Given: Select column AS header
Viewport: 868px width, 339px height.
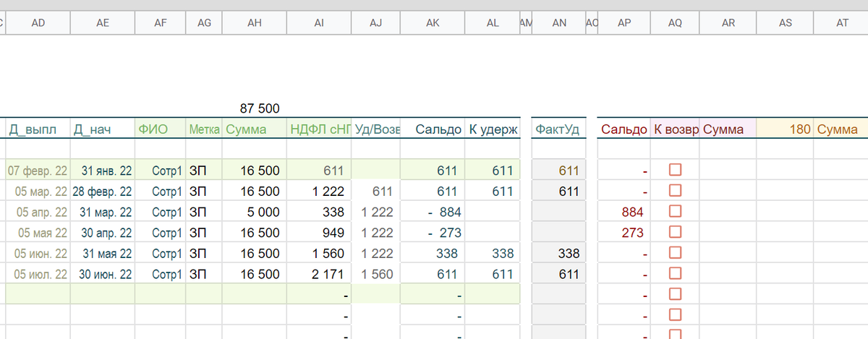Looking at the screenshot, I should (x=786, y=23).
